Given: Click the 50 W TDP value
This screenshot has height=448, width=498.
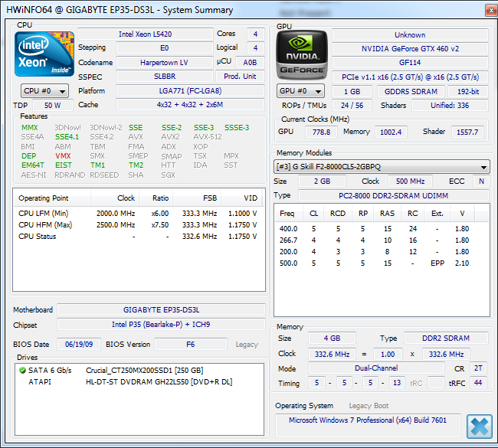Looking at the screenshot, I should pos(52,106).
